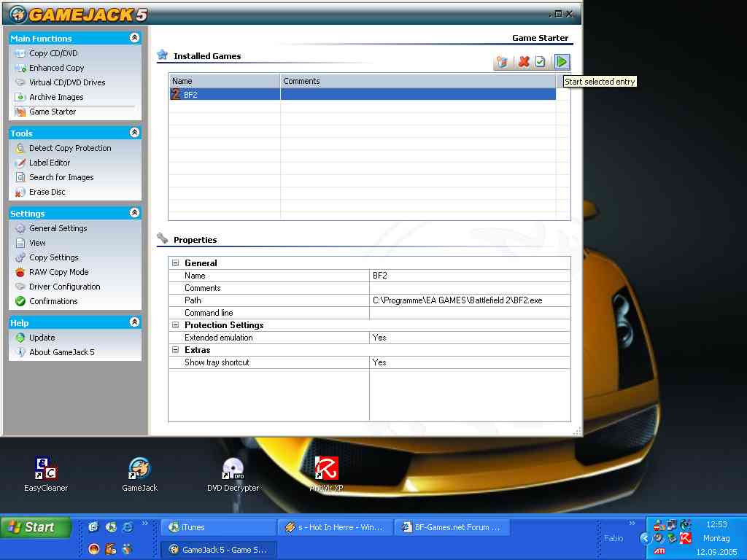Open the DVD Decrypter desktop shortcut
Screen dimensions: 747x560
[x=233, y=475]
